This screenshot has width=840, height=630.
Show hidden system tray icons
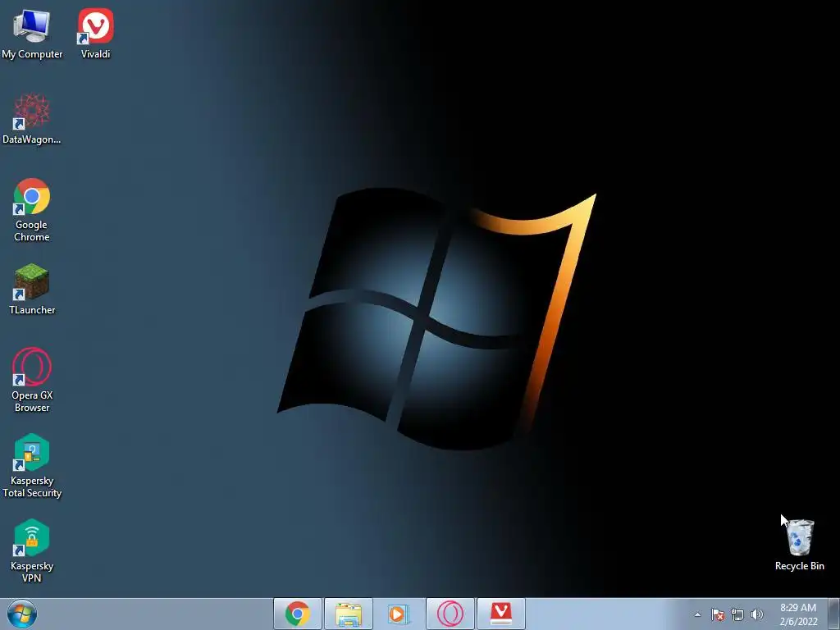point(697,614)
